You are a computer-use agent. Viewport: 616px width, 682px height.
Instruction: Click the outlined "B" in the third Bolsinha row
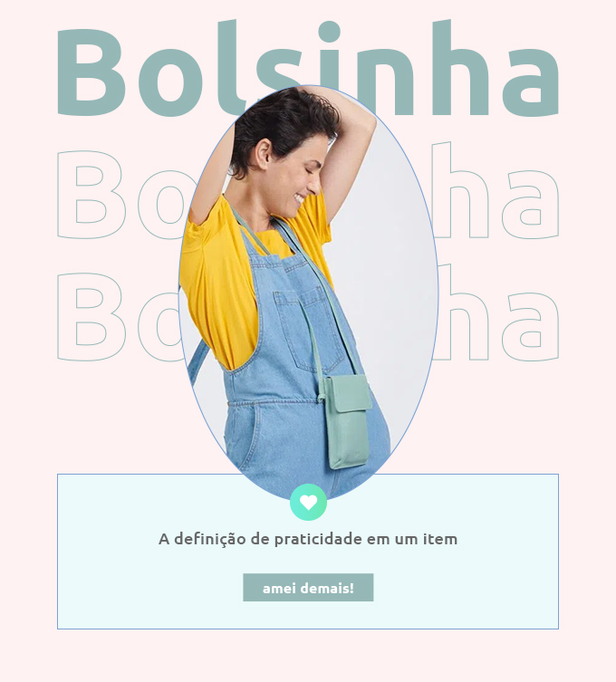coord(91,317)
